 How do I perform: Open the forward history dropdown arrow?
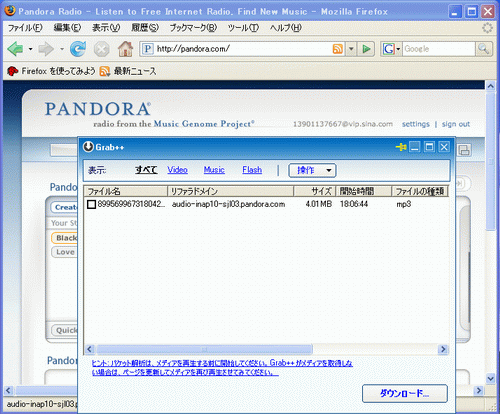62,49
